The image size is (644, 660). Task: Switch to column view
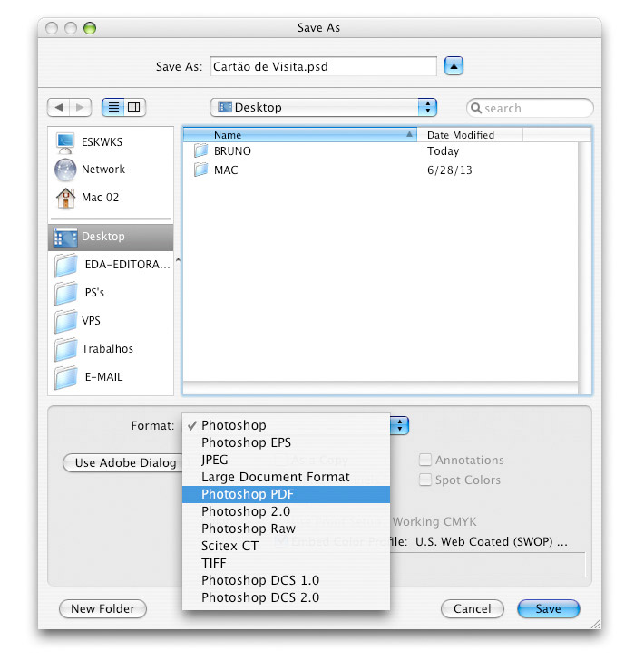pyautogui.click(x=134, y=107)
